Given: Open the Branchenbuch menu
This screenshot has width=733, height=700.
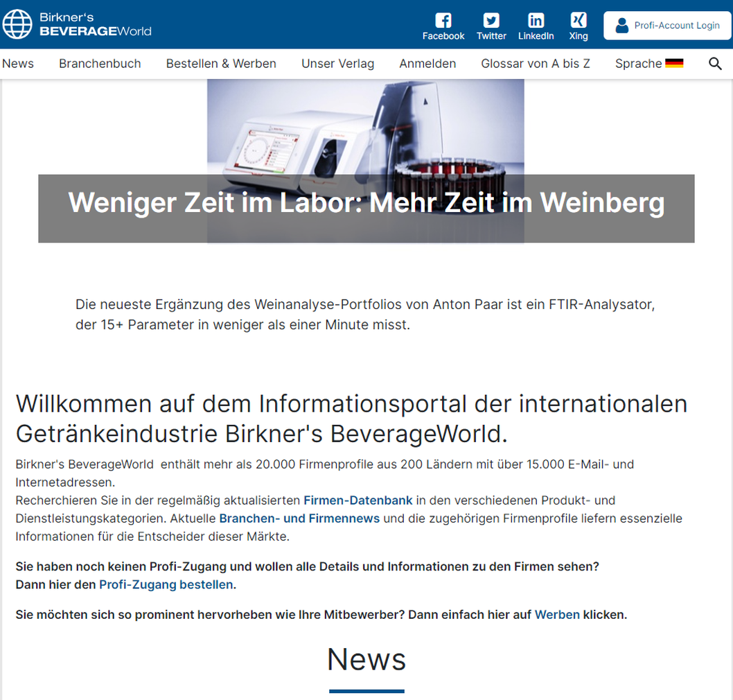Looking at the screenshot, I should pos(100,64).
